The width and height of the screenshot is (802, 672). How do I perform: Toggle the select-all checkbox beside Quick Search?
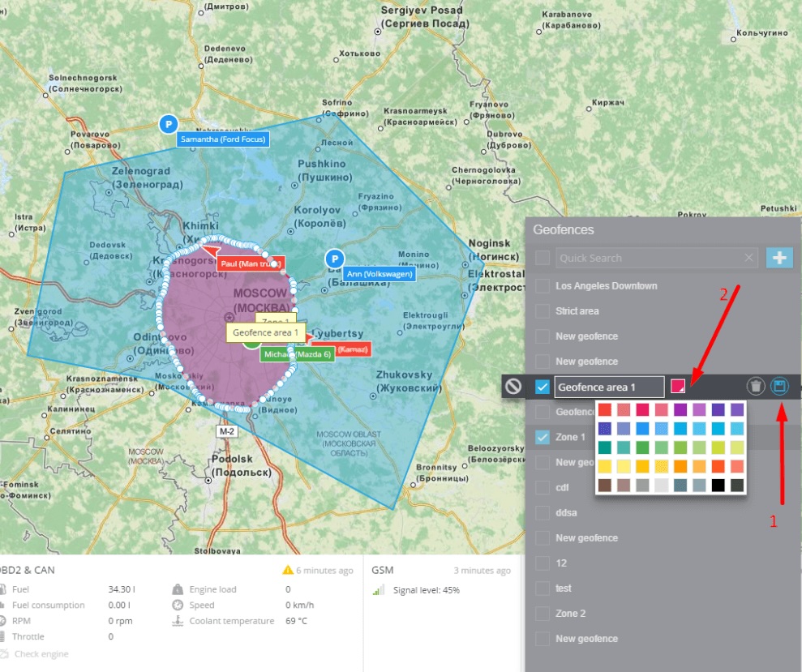(543, 258)
